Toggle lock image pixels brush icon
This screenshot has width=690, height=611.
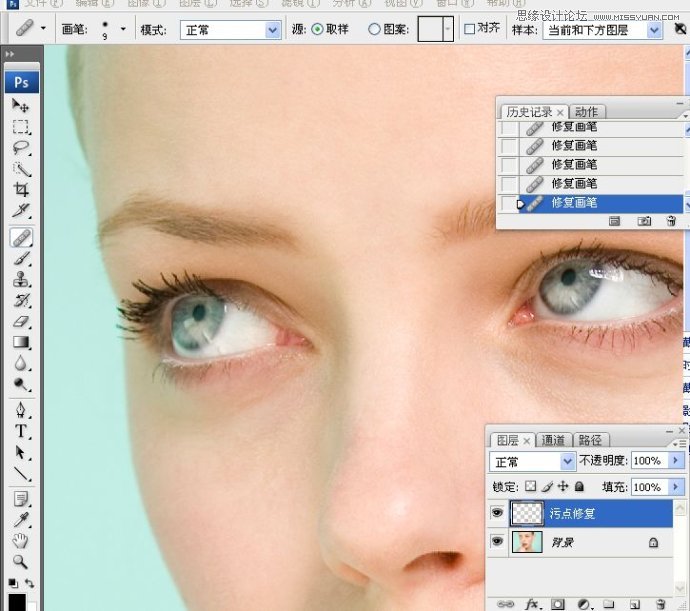547,486
